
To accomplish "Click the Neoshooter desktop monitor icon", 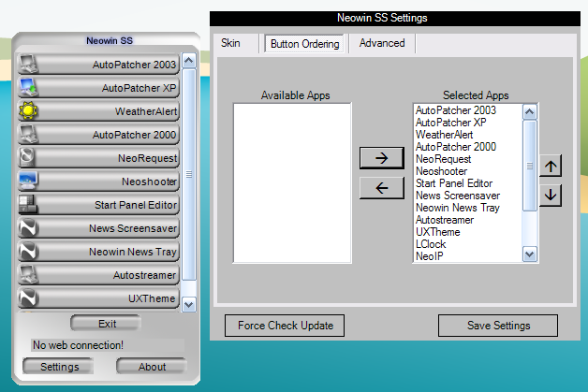I will pos(28,181).
